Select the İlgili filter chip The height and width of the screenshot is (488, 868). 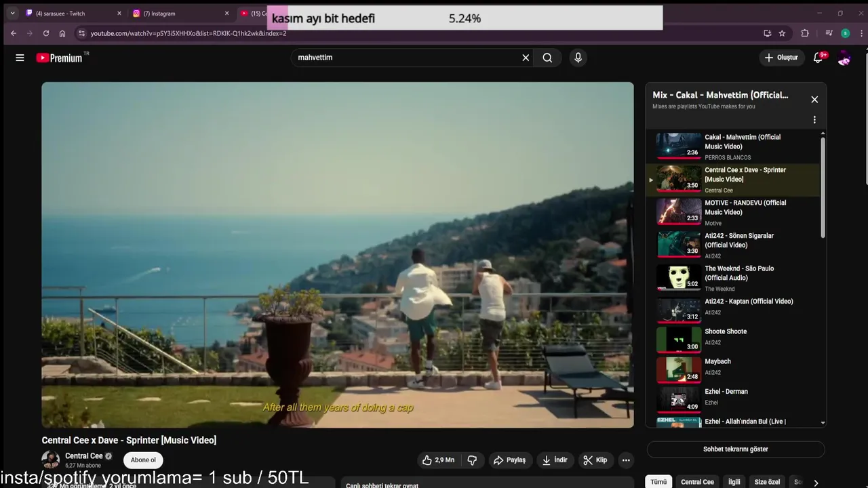pyautogui.click(x=734, y=482)
